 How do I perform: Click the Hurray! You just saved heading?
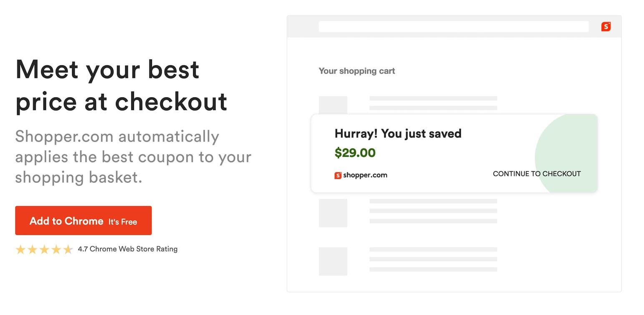tap(398, 134)
